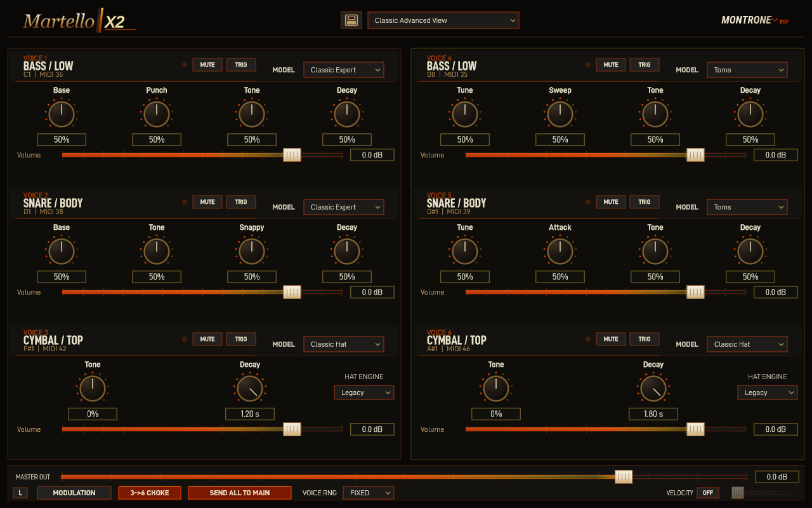The height and width of the screenshot is (508, 812).
Task: Open Voice 2 Model Classic Expert dropdown
Action: pos(344,207)
